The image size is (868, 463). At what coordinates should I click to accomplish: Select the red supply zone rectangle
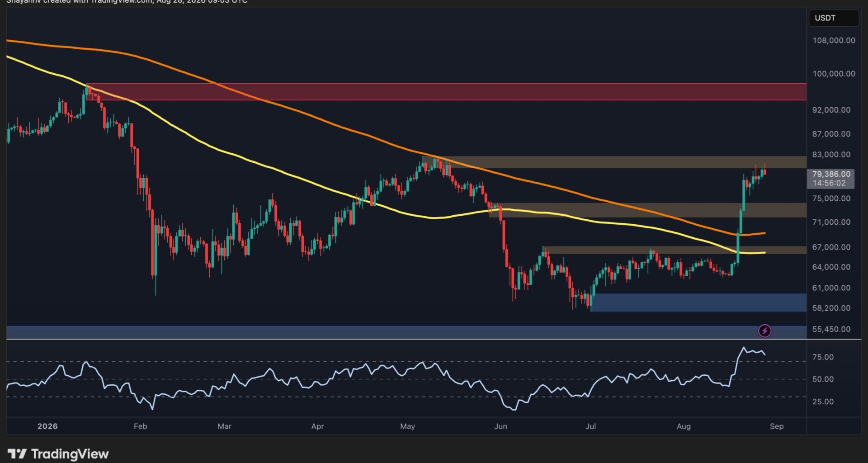pos(446,91)
